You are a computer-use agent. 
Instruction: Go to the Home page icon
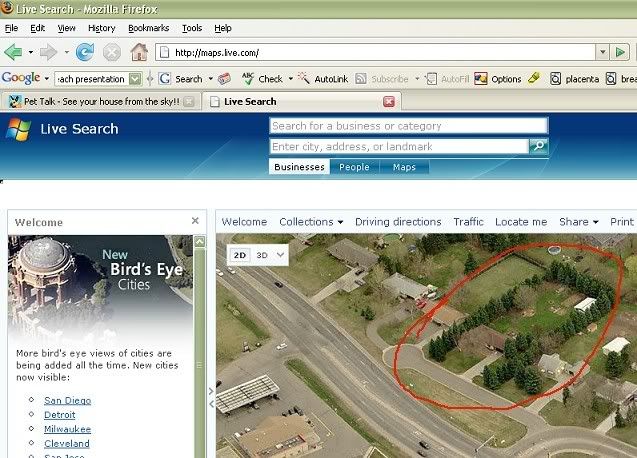(139, 52)
